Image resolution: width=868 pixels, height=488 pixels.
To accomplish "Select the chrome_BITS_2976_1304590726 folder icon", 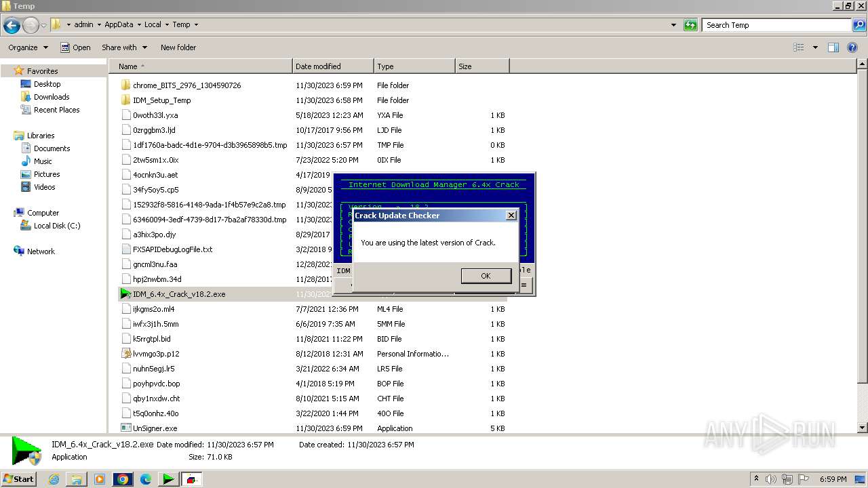I will [x=125, y=85].
